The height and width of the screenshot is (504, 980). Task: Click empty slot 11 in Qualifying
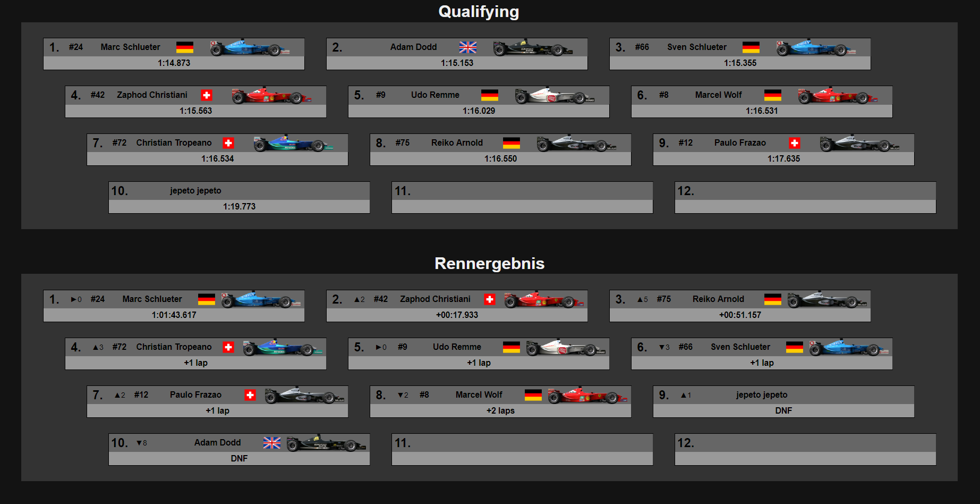(522, 198)
